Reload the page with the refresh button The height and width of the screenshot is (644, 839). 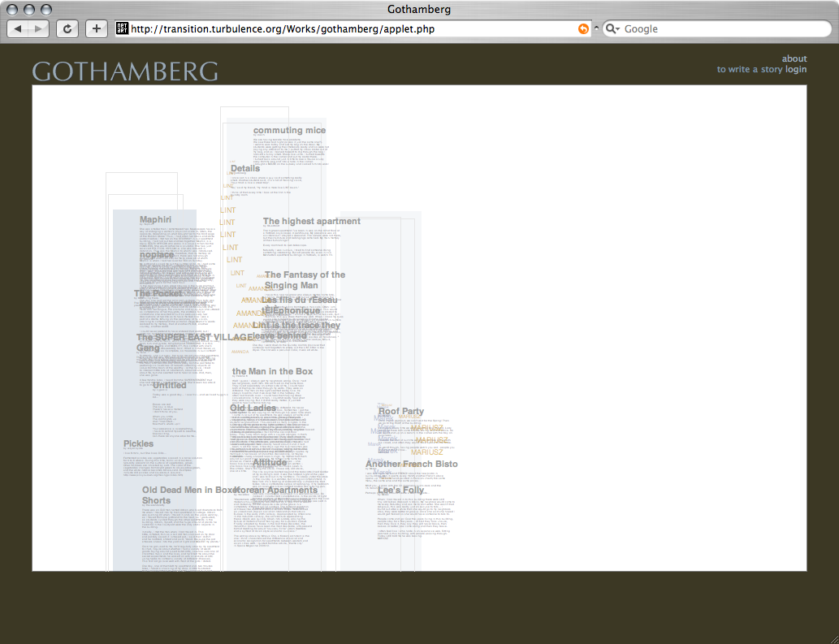(x=67, y=28)
